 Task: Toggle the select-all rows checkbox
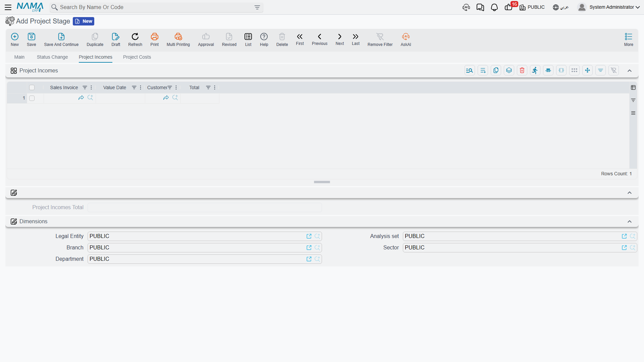pos(32,87)
